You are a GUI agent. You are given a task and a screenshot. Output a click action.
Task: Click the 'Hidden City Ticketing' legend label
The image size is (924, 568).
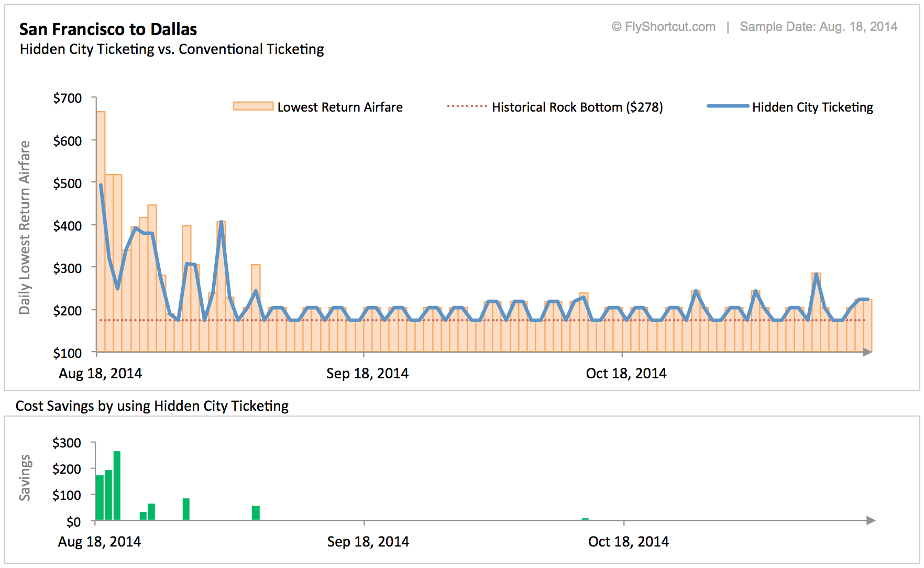813,107
